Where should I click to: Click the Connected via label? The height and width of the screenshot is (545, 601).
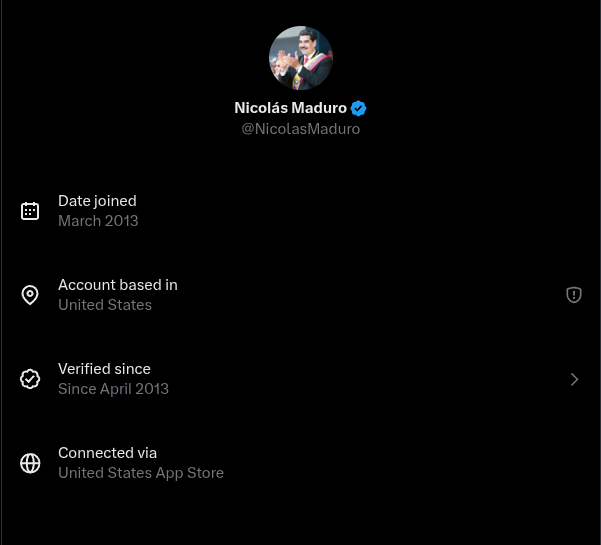tap(107, 453)
